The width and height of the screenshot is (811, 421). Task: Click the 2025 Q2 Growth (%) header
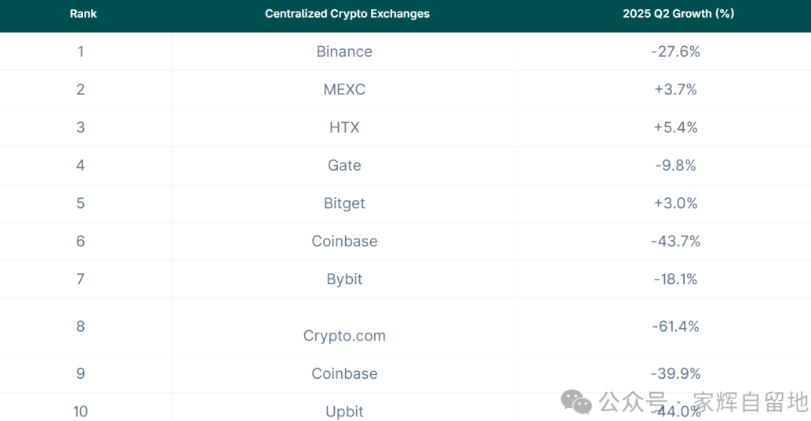(674, 14)
